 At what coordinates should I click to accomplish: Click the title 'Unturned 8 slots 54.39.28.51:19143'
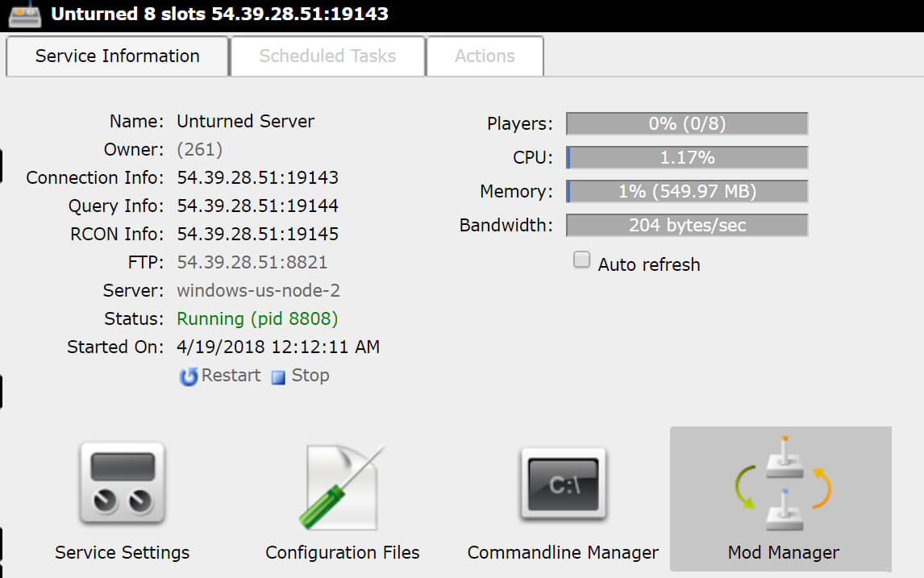pyautogui.click(x=220, y=14)
